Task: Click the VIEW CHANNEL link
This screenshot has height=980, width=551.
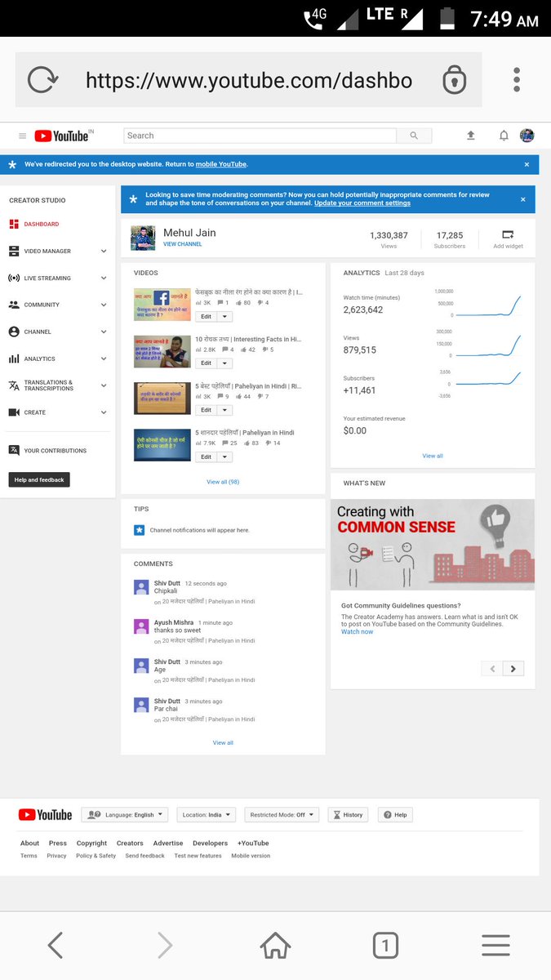Action: pos(183,244)
